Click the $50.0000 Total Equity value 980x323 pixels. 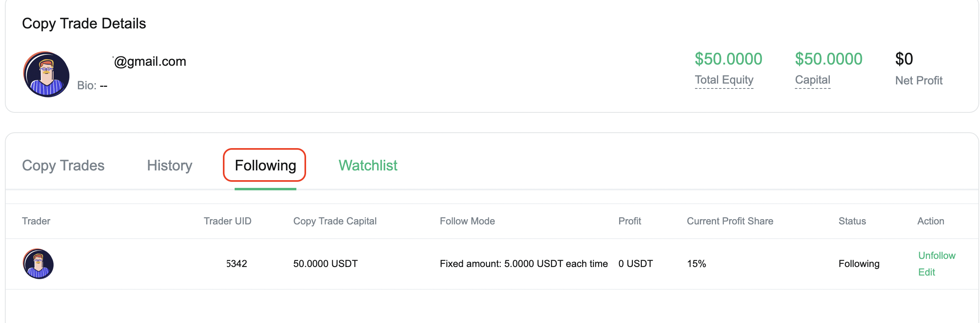pos(728,59)
